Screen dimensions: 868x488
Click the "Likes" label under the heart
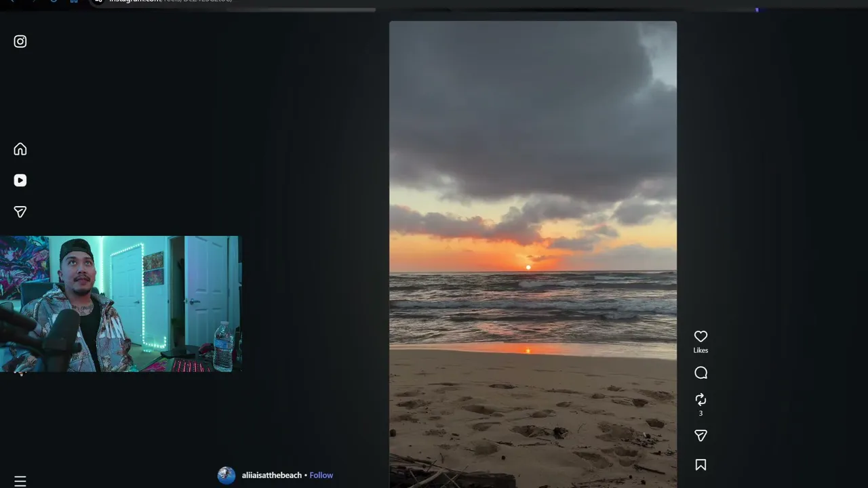(701, 350)
